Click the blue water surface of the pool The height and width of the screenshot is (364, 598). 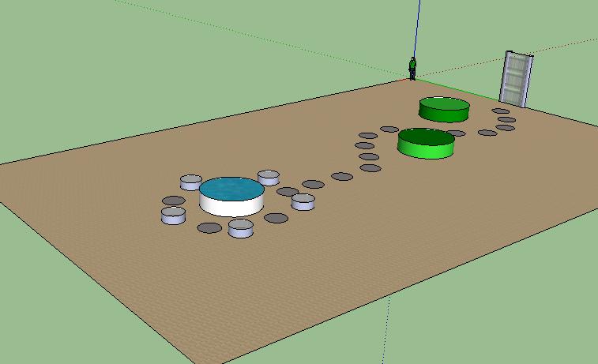pyautogui.click(x=231, y=189)
